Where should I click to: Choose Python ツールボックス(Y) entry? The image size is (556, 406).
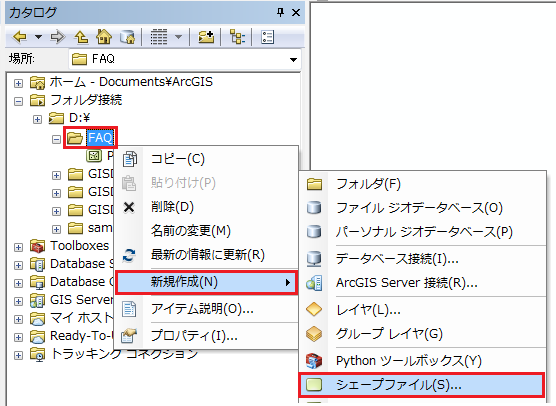[x=423, y=361]
